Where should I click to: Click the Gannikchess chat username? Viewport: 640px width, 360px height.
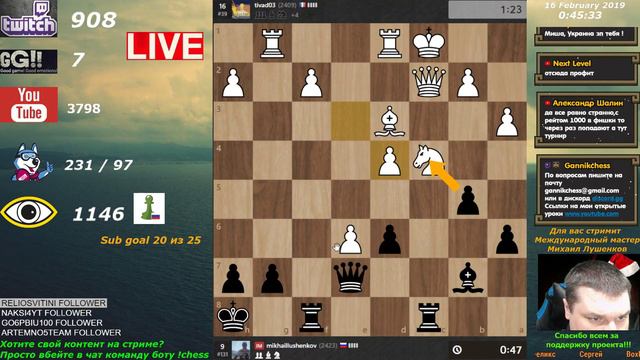coord(587,165)
